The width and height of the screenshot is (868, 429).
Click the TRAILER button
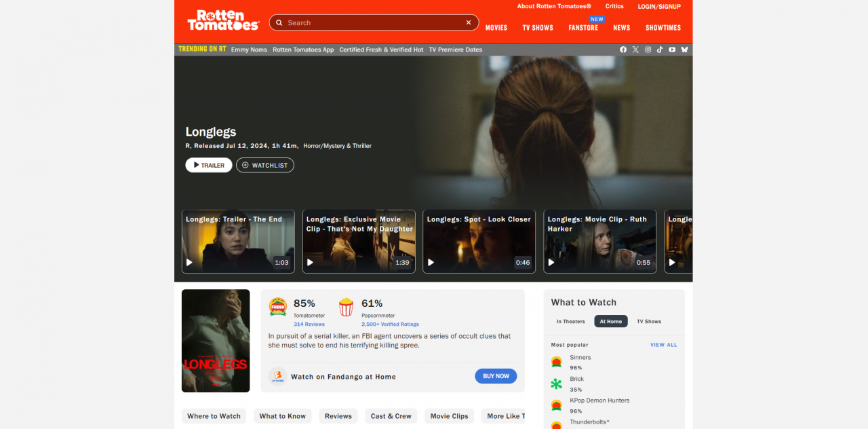(x=209, y=165)
